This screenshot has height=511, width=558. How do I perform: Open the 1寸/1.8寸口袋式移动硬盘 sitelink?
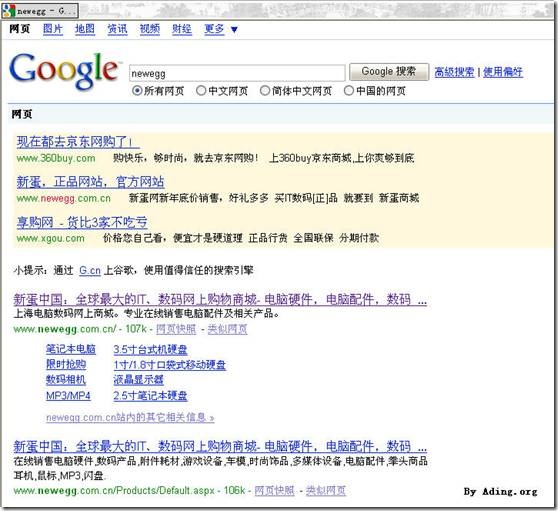pos(170,365)
